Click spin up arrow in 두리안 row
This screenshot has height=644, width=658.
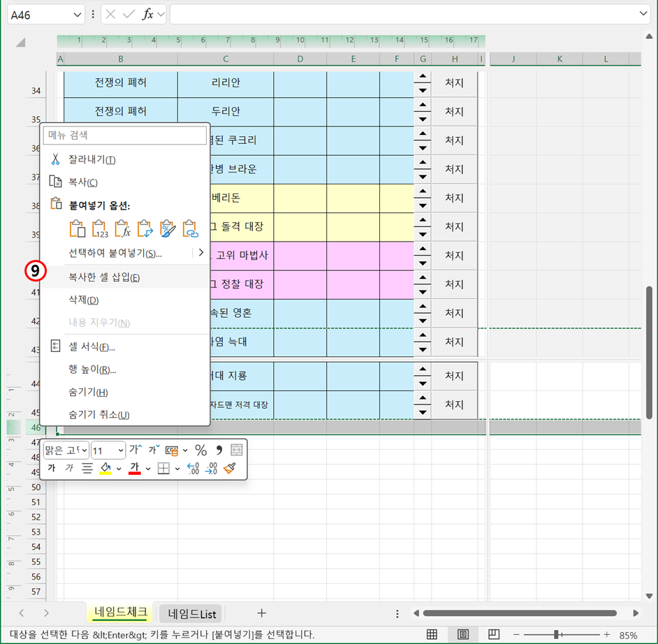[423, 105]
